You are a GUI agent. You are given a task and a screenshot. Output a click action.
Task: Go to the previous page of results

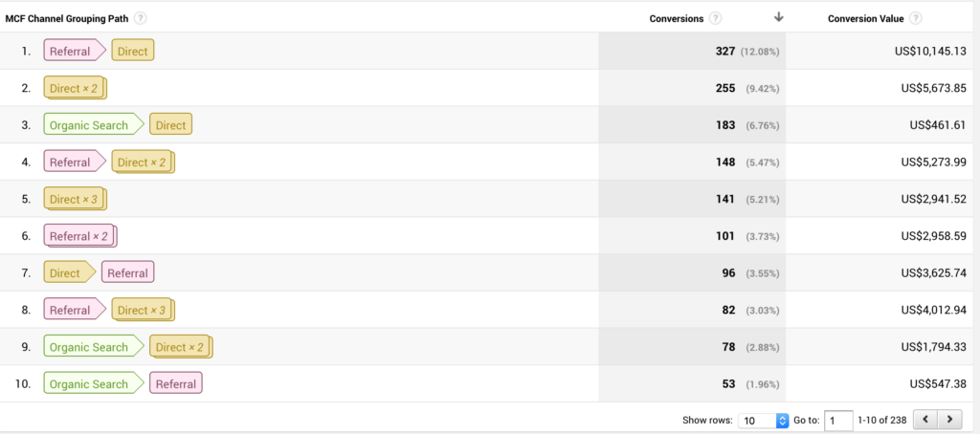(925, 420)
